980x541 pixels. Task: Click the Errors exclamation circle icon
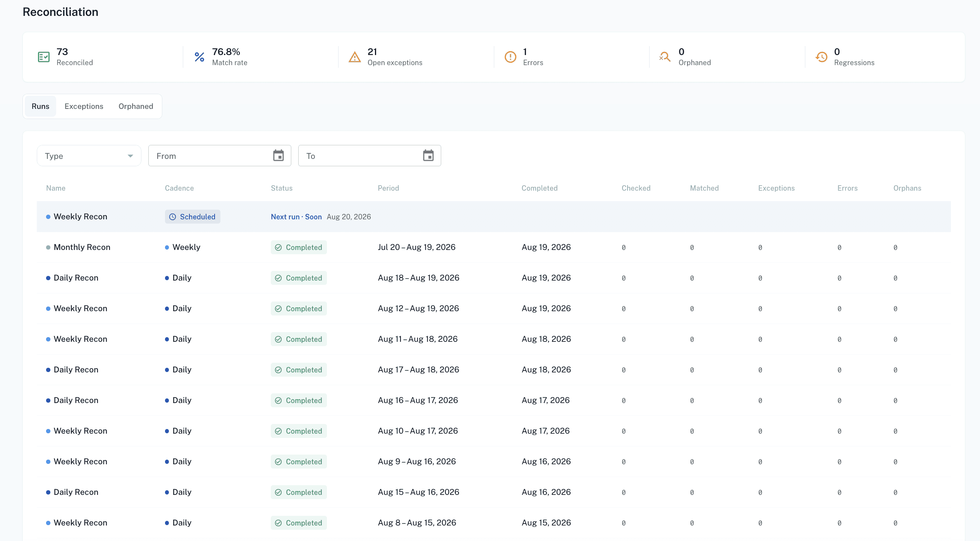coord(511,57)
